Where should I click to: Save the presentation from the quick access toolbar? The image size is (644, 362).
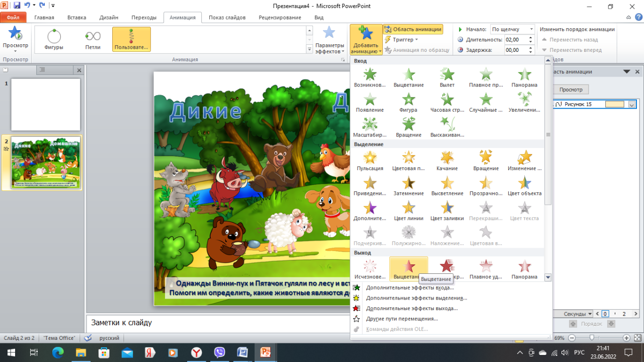tap(17, 6)
